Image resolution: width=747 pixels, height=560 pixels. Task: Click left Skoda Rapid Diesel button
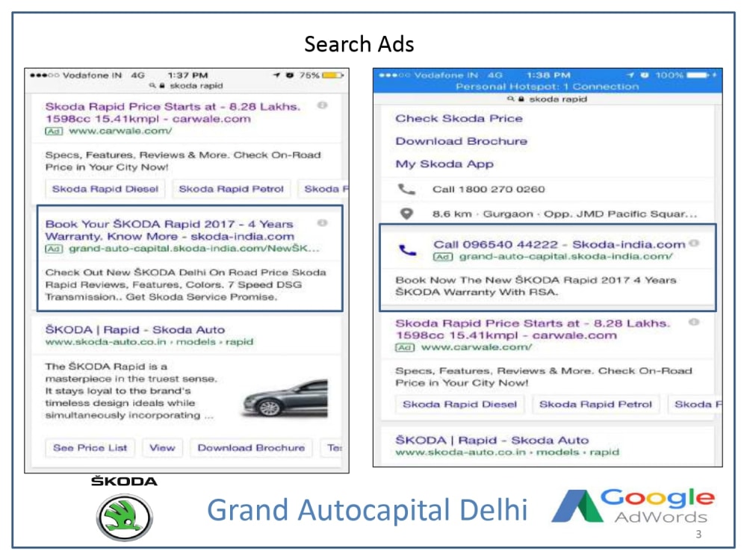point(105,189)
